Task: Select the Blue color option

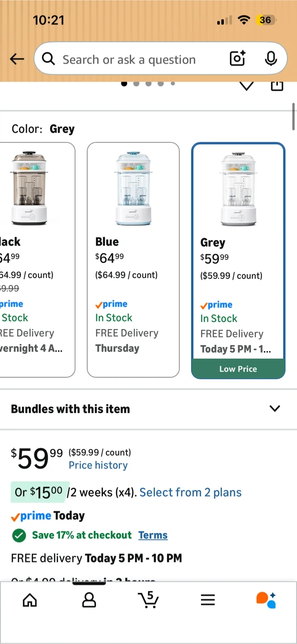Action: [x=133, y=259]
